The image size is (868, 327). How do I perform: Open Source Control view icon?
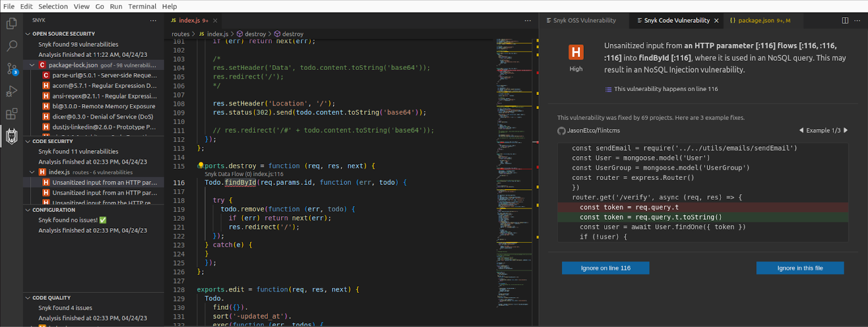[11, 69]
